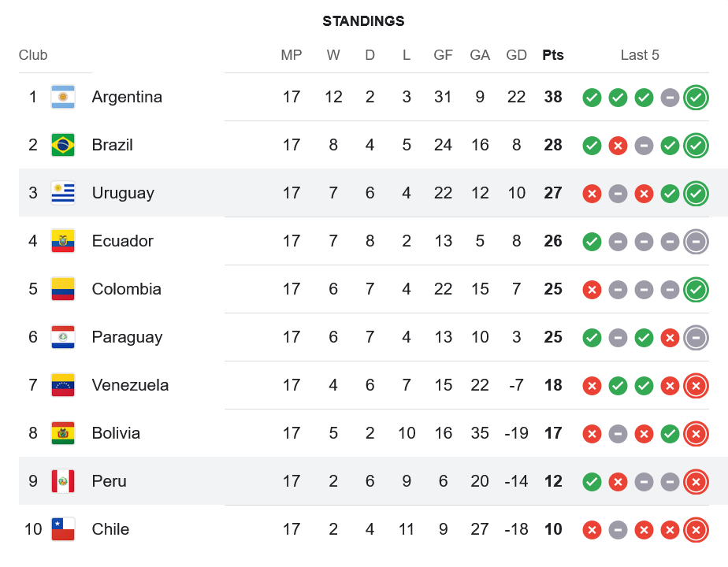Click the Ecuador flag icon
The height and width of the screenshot is (567, 728).
[x=63, y=241]
